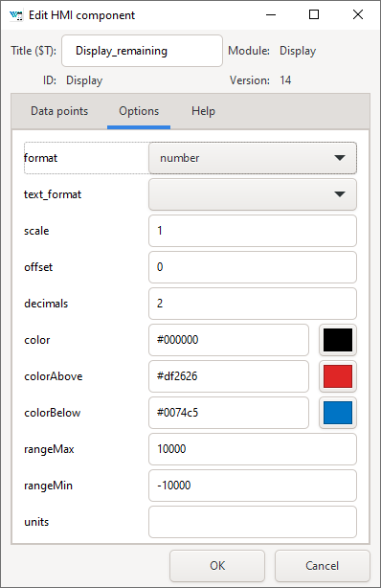This screenshot has height=588, width=381.
Task: Switch to the Data points tab
Action: tap(59, 111)
